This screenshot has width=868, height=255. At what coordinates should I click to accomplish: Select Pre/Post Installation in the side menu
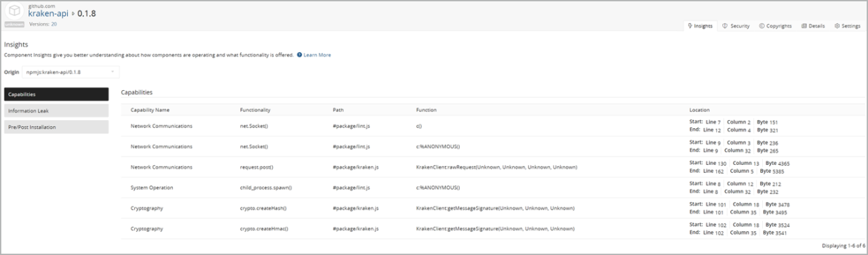point(56,127)
